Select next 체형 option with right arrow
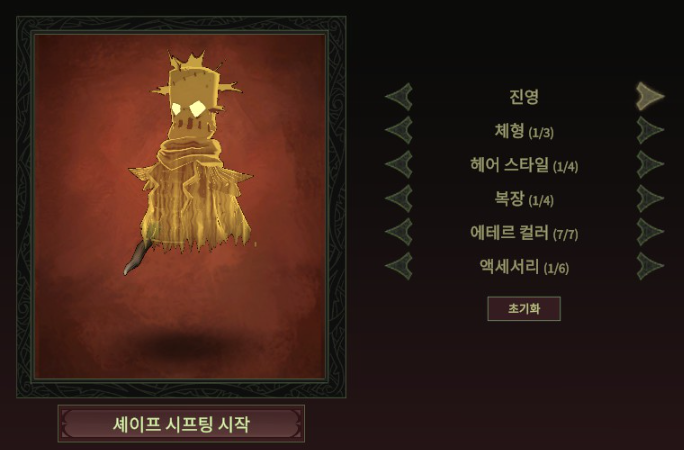 coord(650,130)
